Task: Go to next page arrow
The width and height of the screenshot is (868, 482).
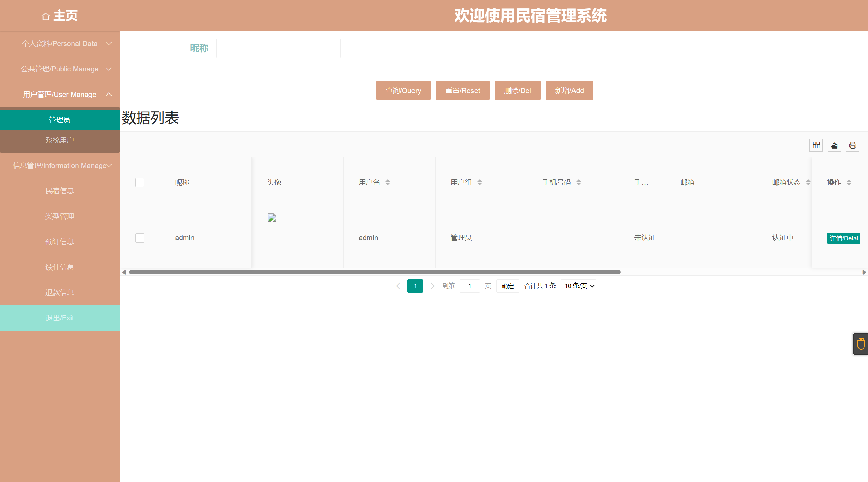Action: point(432,286)
